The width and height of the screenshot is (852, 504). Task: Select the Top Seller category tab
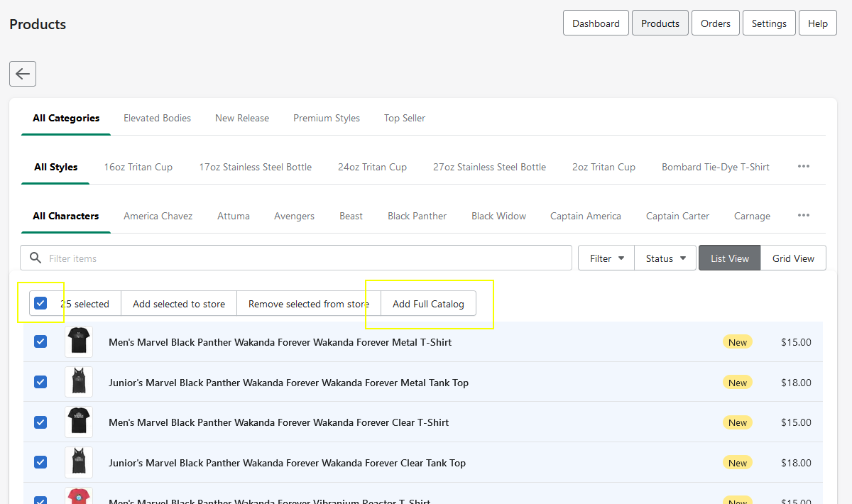coord(405,118)
